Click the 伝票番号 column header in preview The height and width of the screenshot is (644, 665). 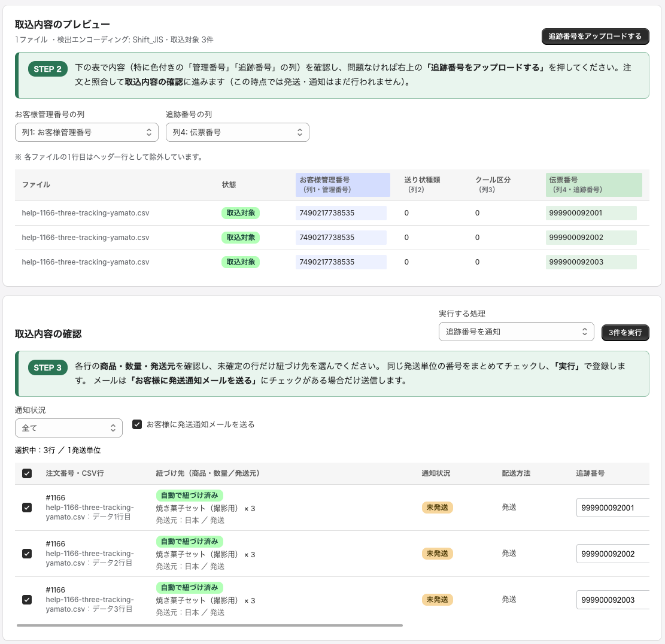(594, 185)
